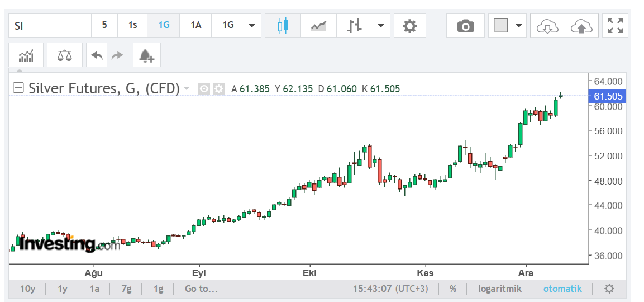This screenshot has width=644, height=302.
Task: Toggle percentage scale mode
Action: 453,289
